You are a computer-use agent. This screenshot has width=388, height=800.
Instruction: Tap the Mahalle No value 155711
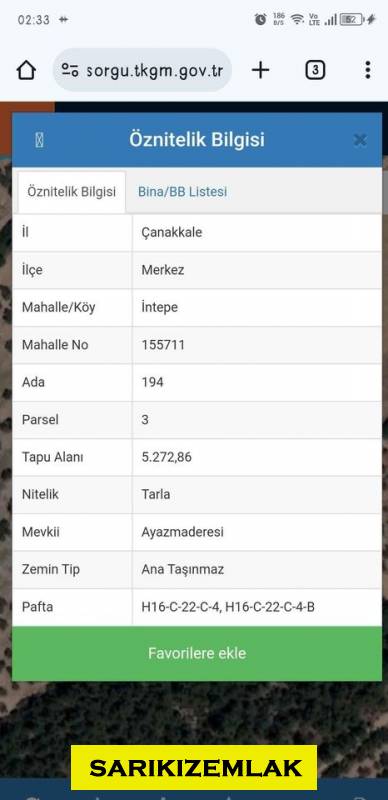(x=163, y=345)
